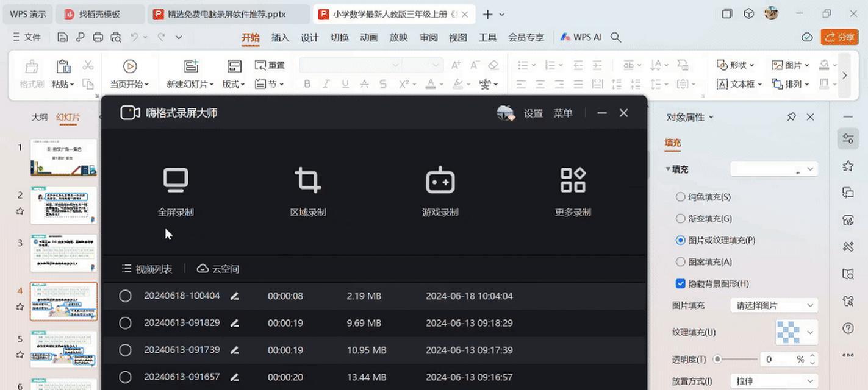
Task: Choose region recording (区域录制)
Action: [307, 192]
